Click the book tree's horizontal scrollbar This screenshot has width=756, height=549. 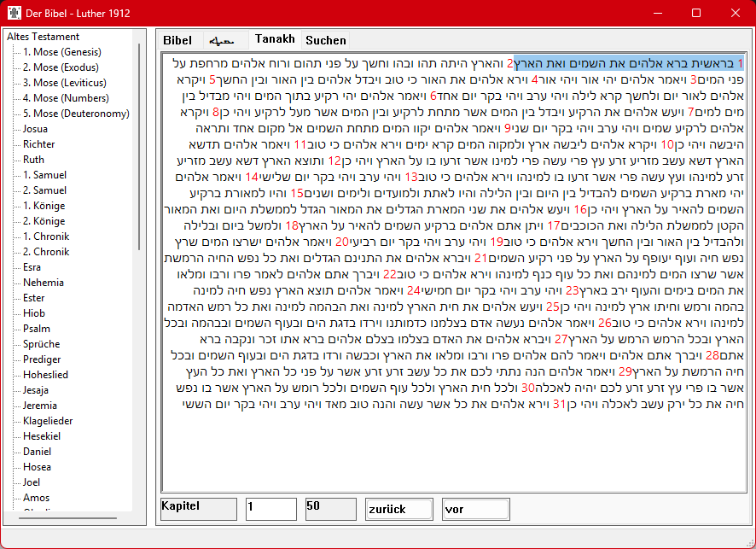(x=68, y=518)
